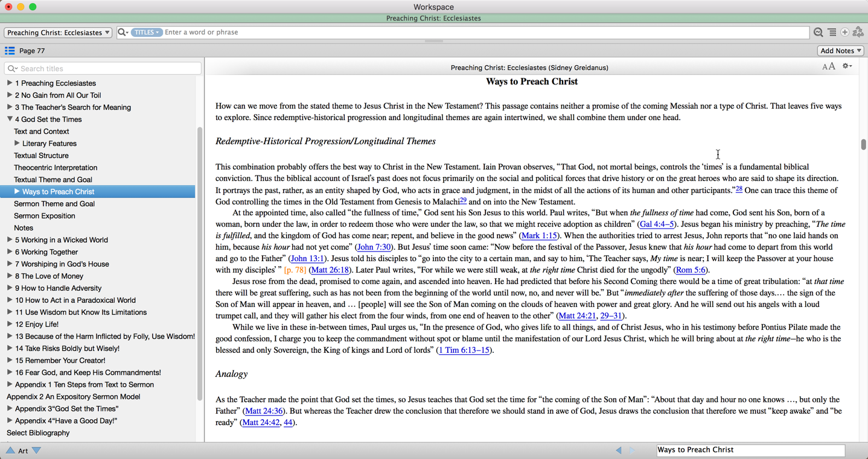868x459 pixels.
Task: Select Textual Structure in the contents
Action: click(41, 156)
